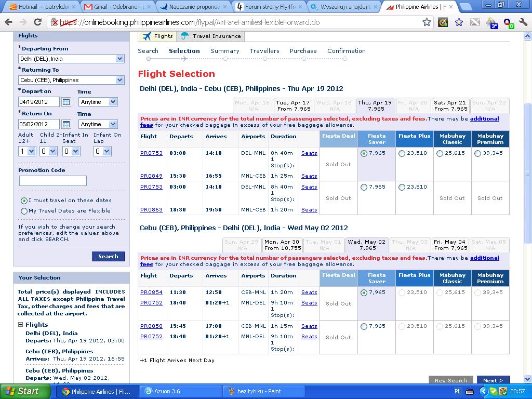The height and width of the screenshot is (399, 532).
Task: Choose Fiesta Plus 23,510 for PR0753/PR0849
Action: pos(402,153)
